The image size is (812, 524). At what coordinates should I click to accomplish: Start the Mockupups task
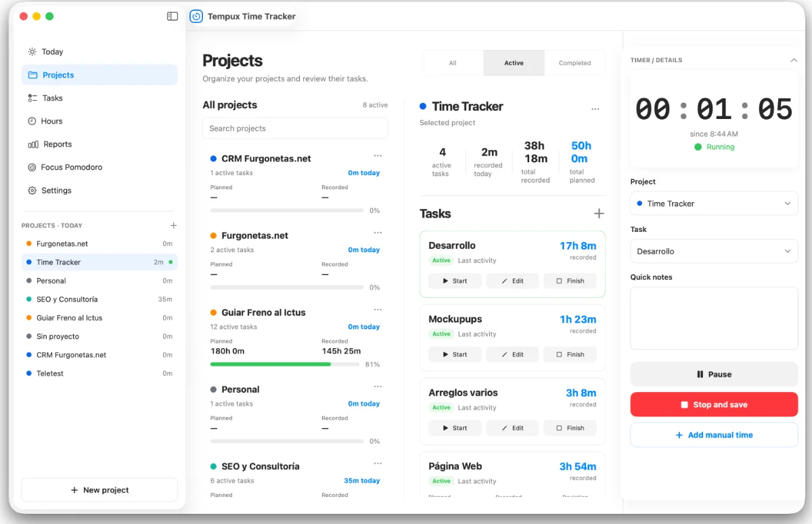coord(455,354)
